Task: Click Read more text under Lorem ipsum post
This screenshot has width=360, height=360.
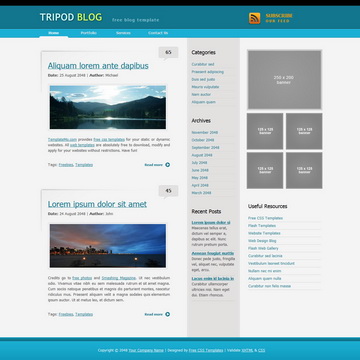Action: pos(154,314)
